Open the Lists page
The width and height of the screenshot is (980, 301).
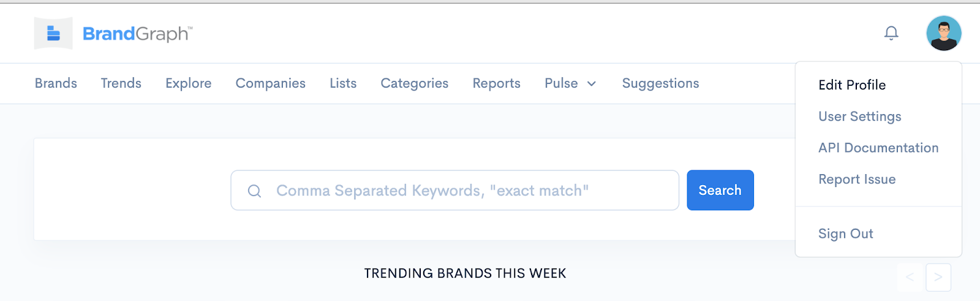343,83
